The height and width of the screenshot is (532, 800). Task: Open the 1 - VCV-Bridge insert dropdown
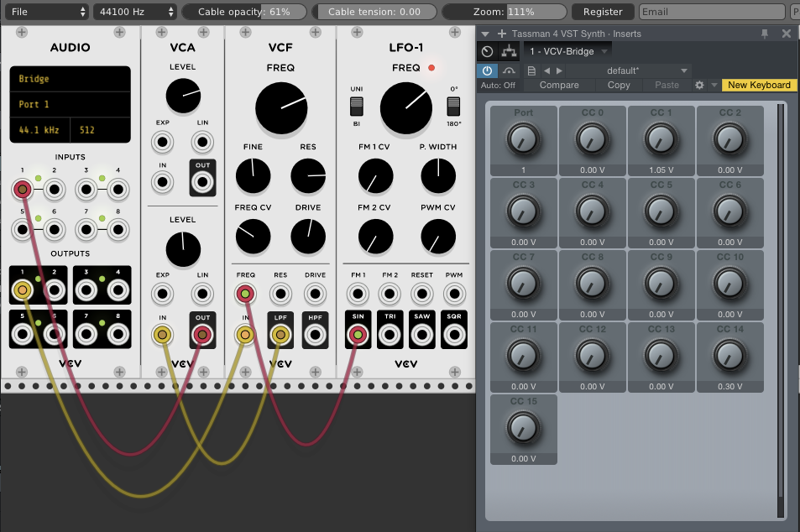click(x=567, y=51)
